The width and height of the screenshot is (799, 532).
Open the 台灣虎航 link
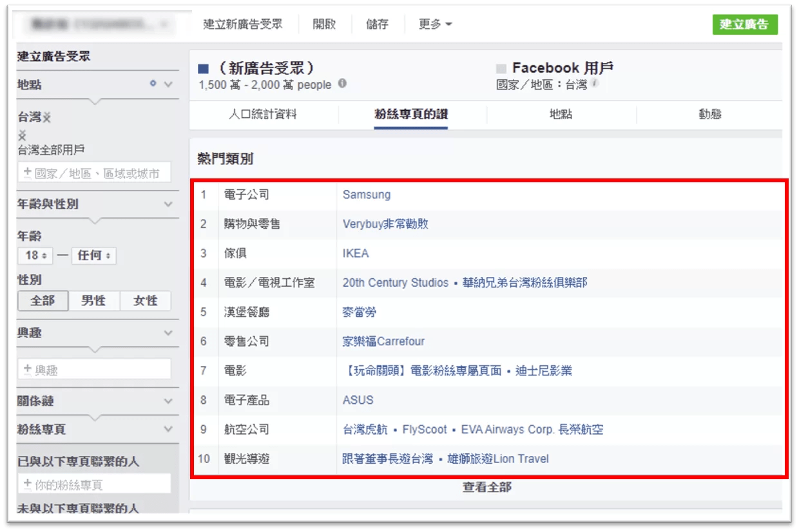pyautogui.click(x=365, y=430)
